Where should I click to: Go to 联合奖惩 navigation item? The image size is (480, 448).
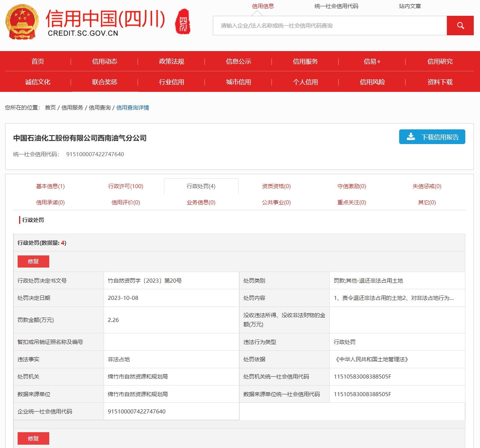105,82
